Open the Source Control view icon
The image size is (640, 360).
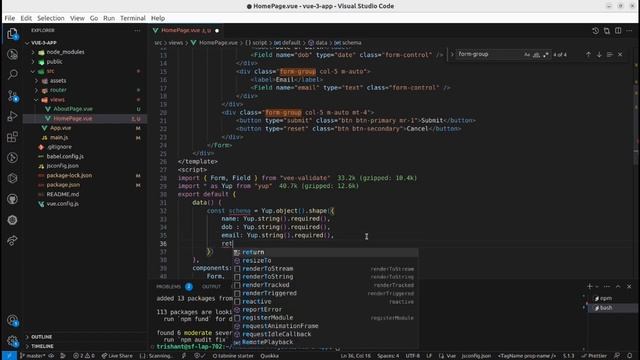tap(12, 96)
